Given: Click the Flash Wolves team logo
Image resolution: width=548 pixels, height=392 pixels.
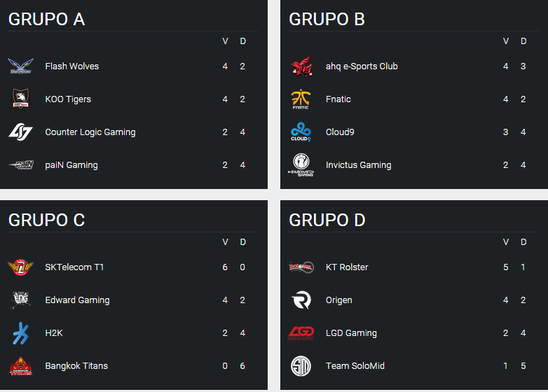Looking at the screenshot, I should pos(20,66).
